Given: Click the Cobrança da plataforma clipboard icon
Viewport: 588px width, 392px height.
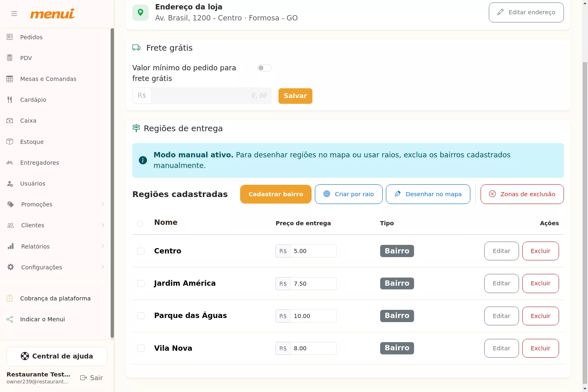Looking at the screenshot, I should coord(10,298).
